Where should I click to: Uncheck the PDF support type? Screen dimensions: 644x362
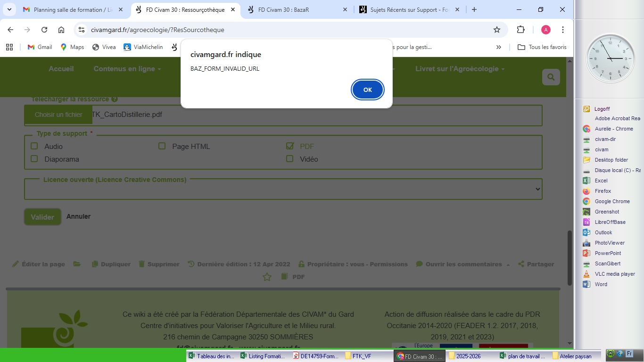290,146
